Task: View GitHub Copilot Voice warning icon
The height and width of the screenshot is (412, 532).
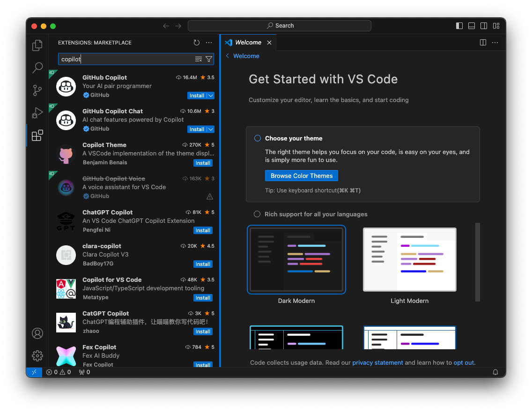Action: pos(210,196)
